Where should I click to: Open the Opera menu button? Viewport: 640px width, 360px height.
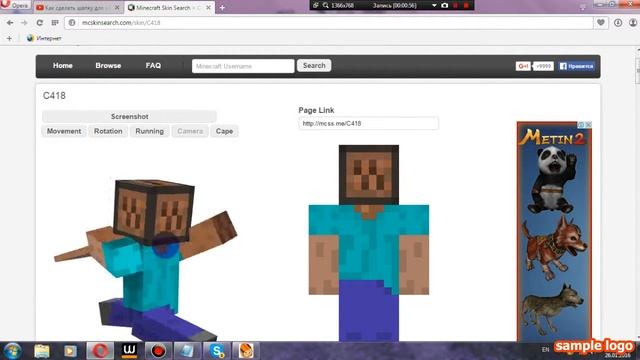pyautogui.click(x=15, y=5)
